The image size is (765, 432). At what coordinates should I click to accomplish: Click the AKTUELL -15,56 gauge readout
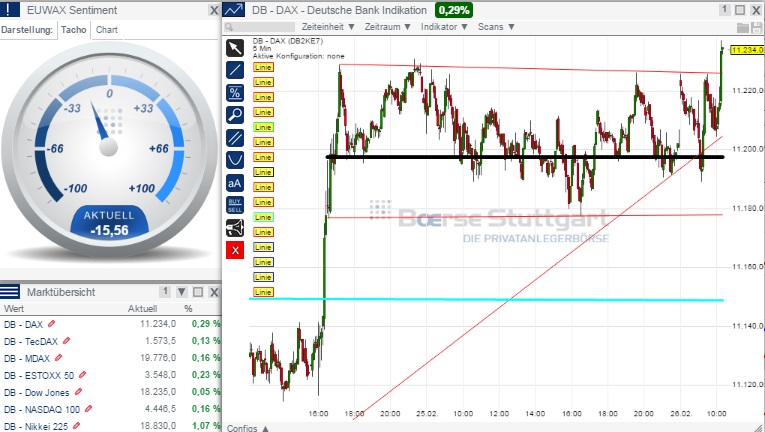(109, 224)
